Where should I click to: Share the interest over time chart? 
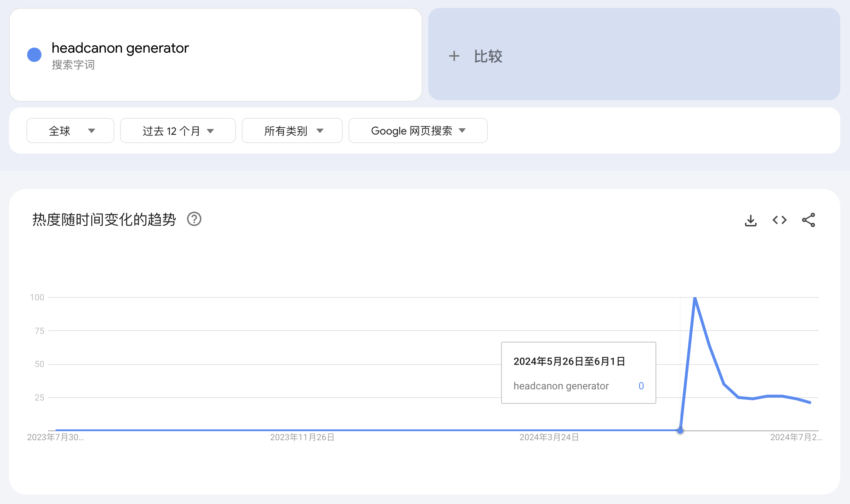809,220
